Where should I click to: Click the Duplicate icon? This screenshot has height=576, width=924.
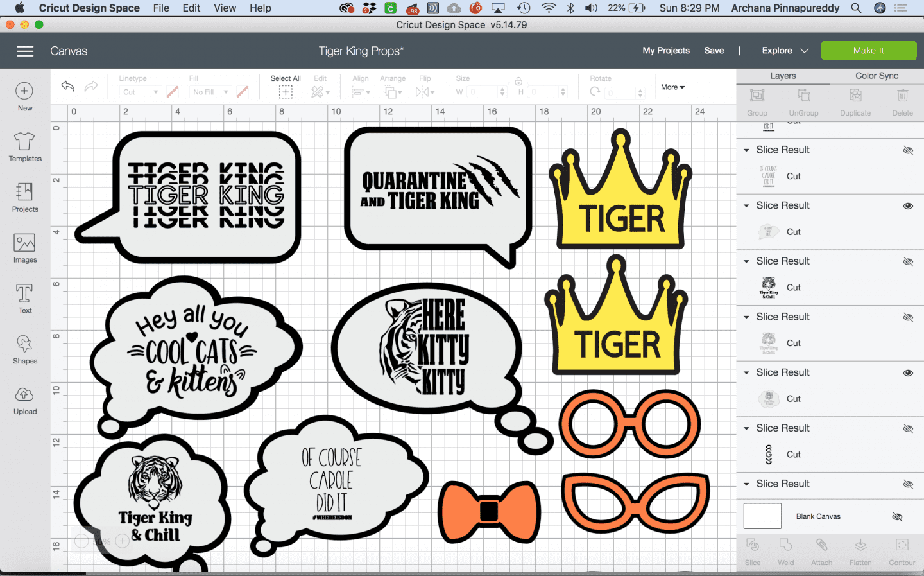pos(855,96)
